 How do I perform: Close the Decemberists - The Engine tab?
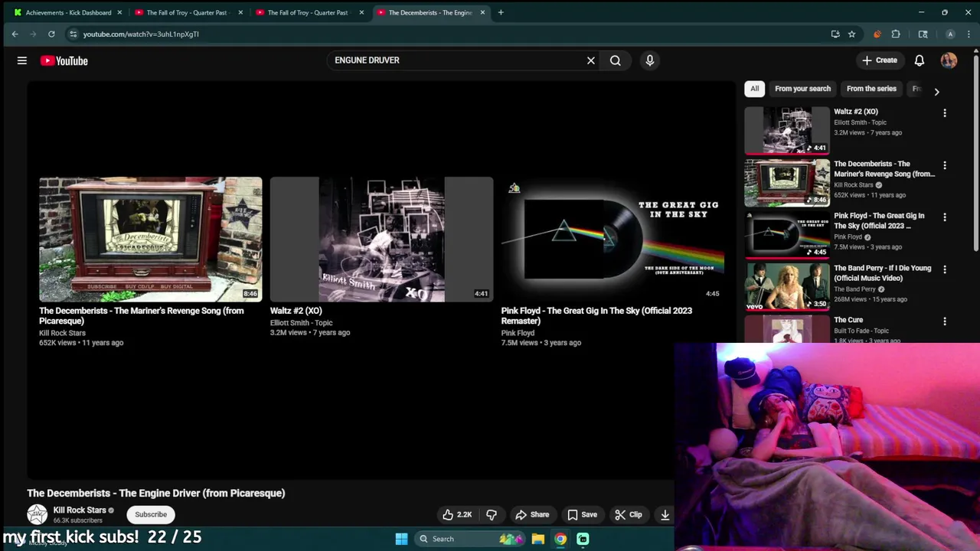pos(482,12)
